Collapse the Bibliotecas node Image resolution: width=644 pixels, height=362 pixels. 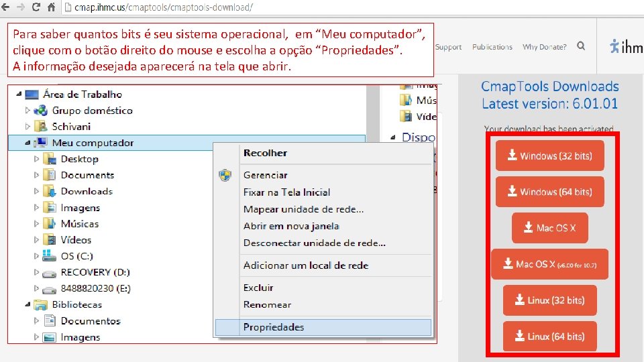click(x=28, y=304)
